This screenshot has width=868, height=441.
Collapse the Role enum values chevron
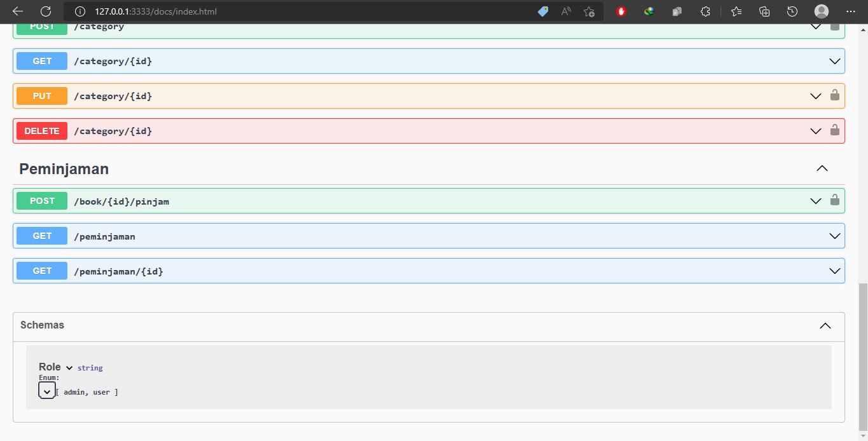coord(46,391)
